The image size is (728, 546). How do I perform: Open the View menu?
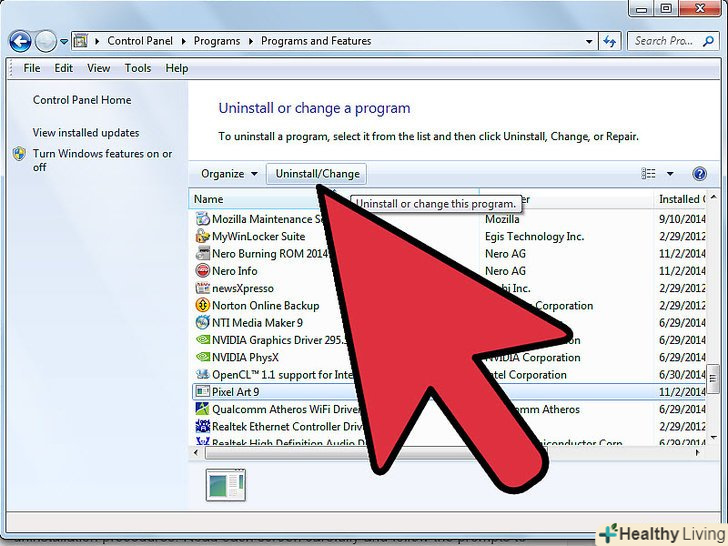point(98,68)
